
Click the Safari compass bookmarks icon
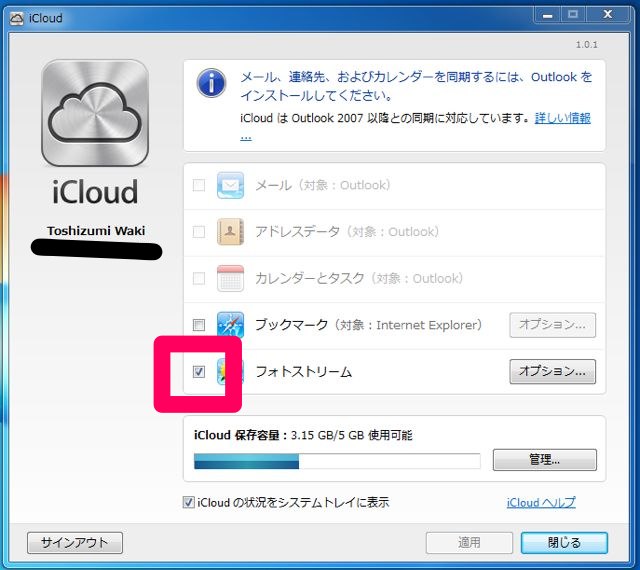click(x=230, y=324)
